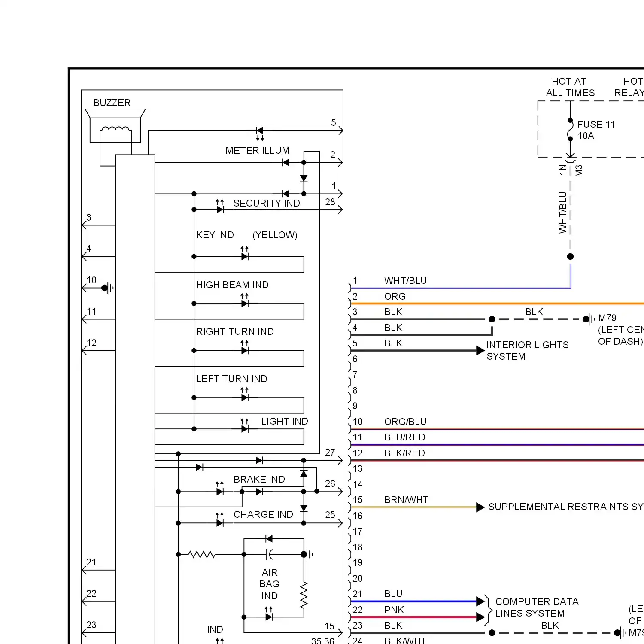Click the RIGHT TURN IND label
The height and width of the screenshot is (644, 644).
235,331
